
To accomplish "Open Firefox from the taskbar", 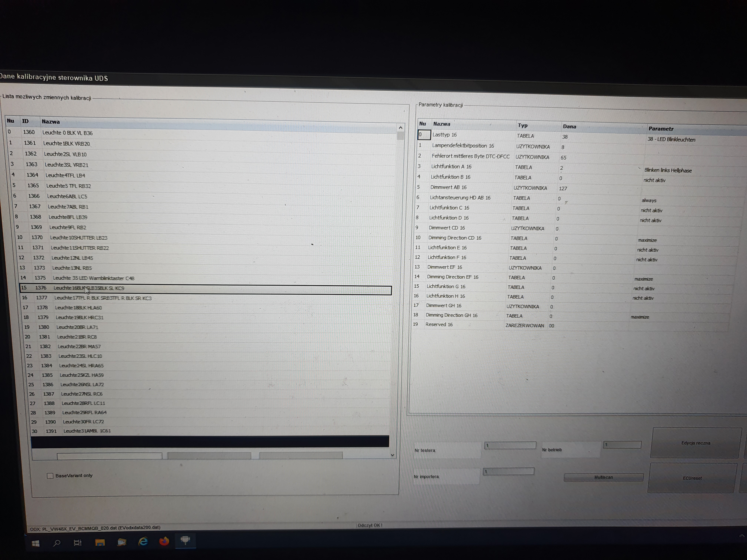I will point(165,541).
